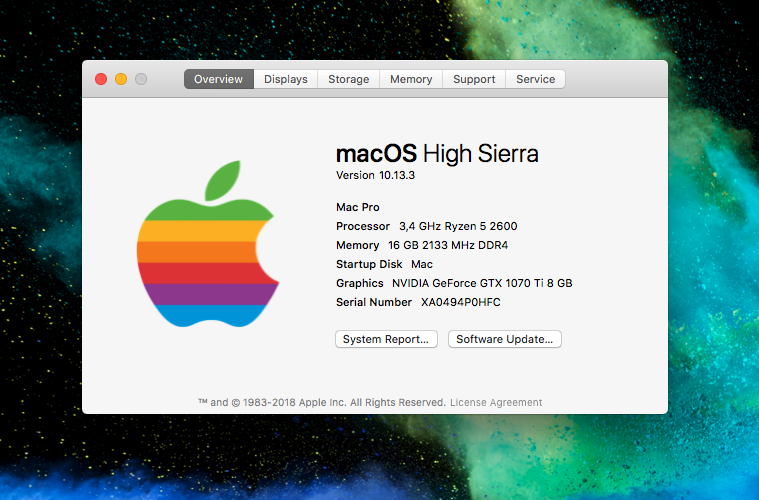Click the System Report... button
This screenshot has width=759, height=500.
(386, 339)
